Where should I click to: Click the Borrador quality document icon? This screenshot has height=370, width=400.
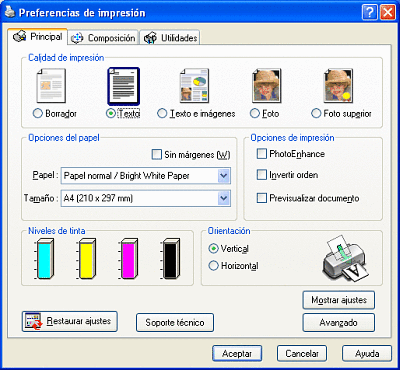[x=51, y=86]
